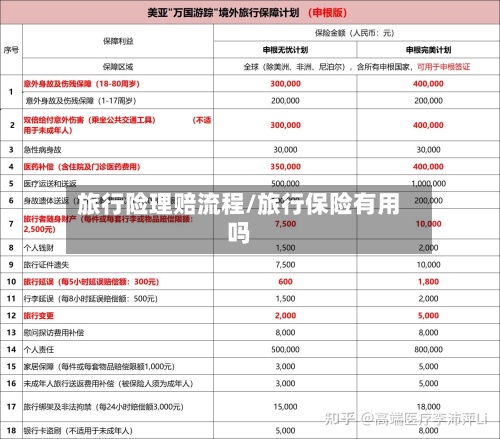The image size is (500, 439).
Task: Select 3,000 in the 未成年人旅行送返 row
Action: click(285, 384)
